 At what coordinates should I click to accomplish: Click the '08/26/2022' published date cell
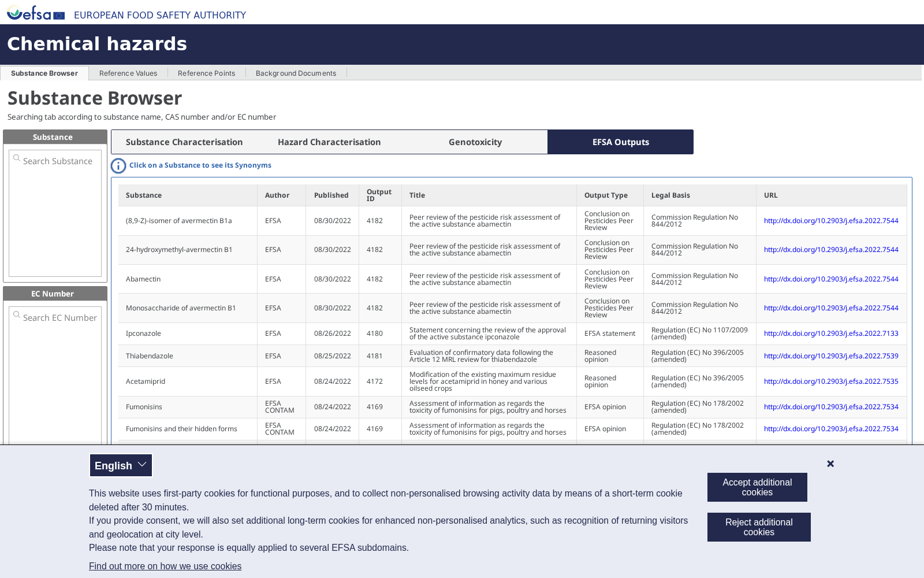(x=333, y=334)
